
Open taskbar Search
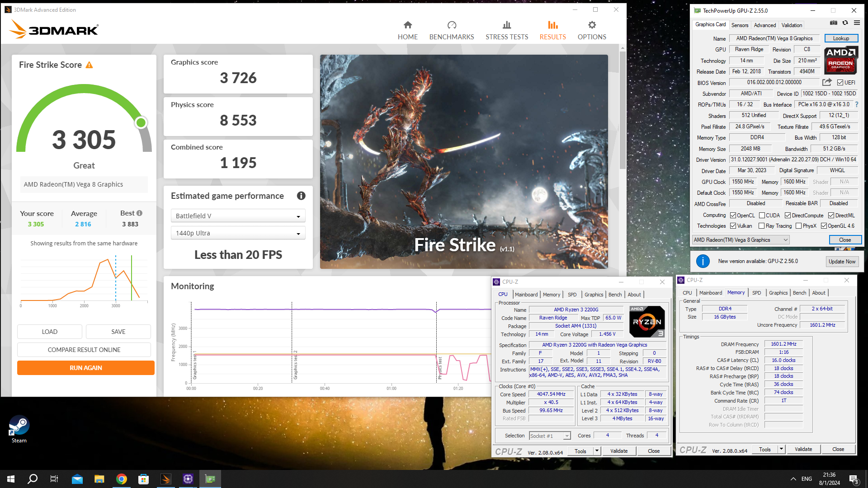33,479
